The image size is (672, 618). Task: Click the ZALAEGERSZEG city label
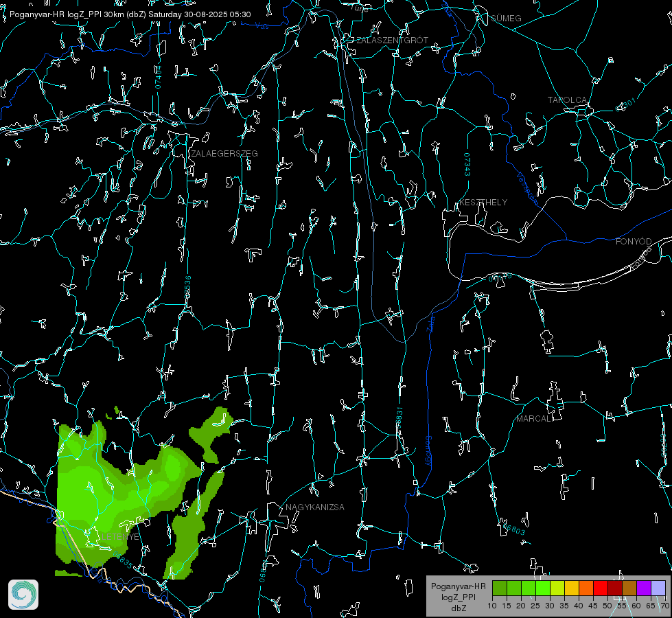(224, 154)
